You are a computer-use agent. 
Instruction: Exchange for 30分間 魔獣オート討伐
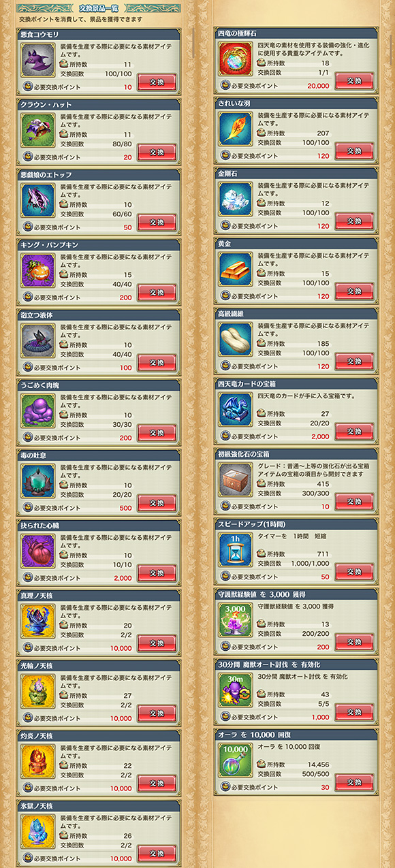354,712
